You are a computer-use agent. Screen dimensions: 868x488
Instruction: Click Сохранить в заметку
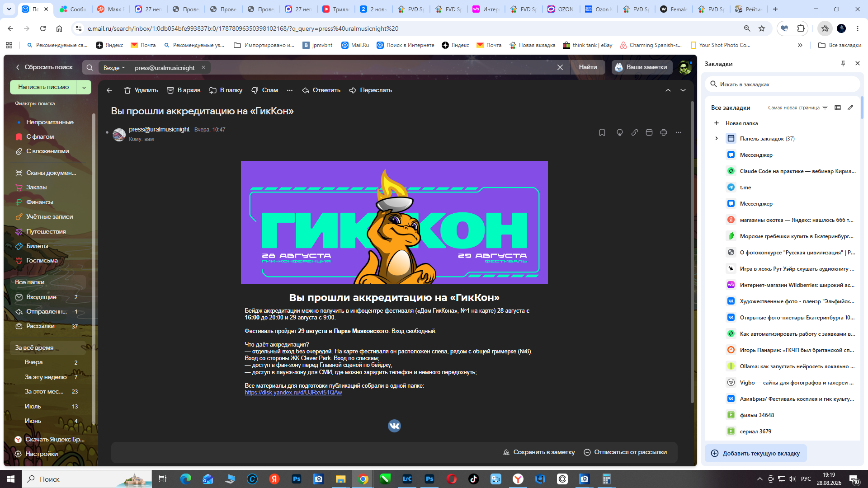pyautogui.click(x=539, y=452)
